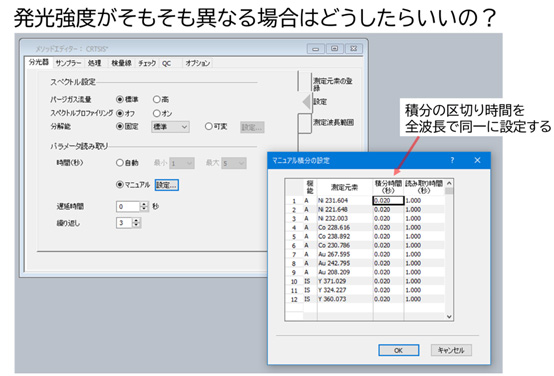
Task: Increase 遅延時間 with the up spinner arrow
Action: tap(144, 204)
